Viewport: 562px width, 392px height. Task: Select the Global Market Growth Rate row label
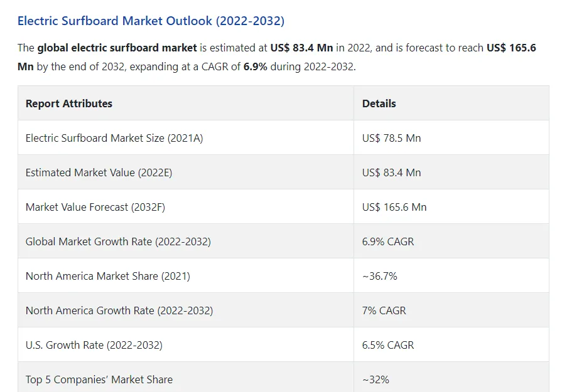click(x=118, y=241)
